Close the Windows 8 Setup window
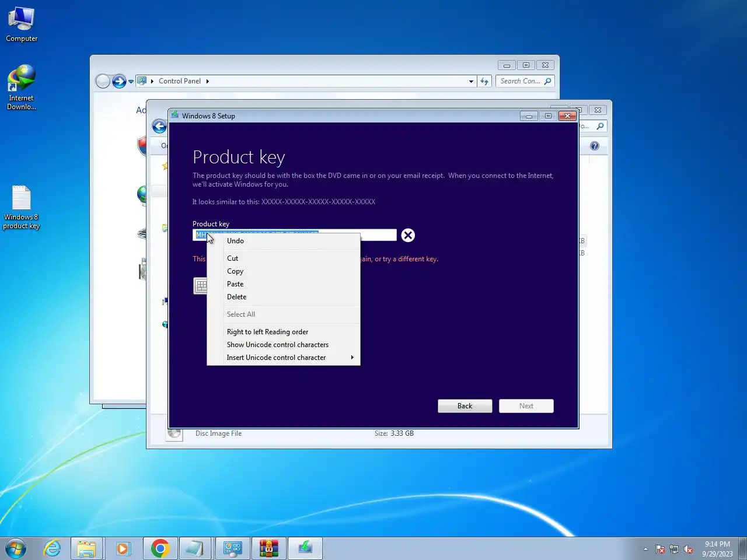Image resolution: width=747 pixels, height=560 pixels. pyautogui.click(x=567, y=116)
